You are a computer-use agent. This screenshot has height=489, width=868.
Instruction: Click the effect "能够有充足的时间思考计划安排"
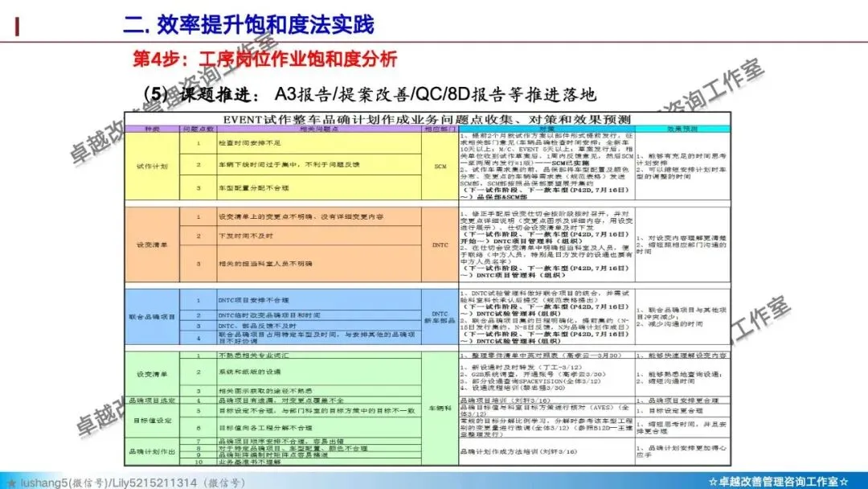point(682,159)
